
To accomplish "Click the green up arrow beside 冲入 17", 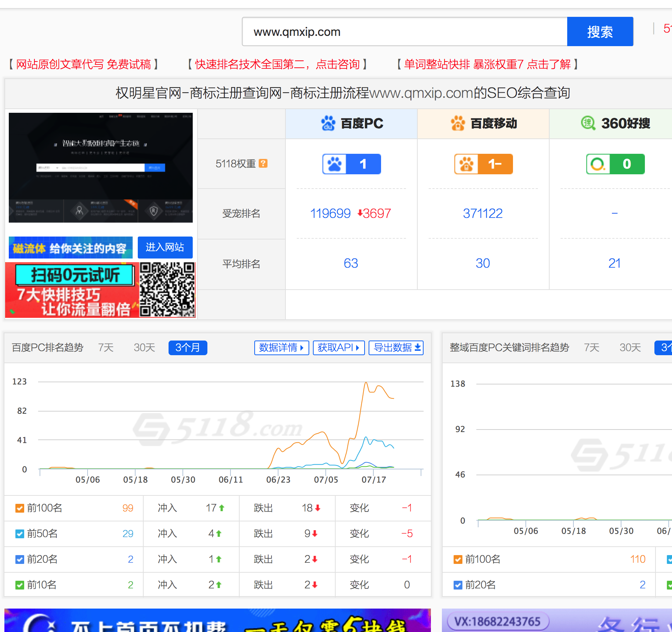I will pyautogui.click(x=222, y=508).
